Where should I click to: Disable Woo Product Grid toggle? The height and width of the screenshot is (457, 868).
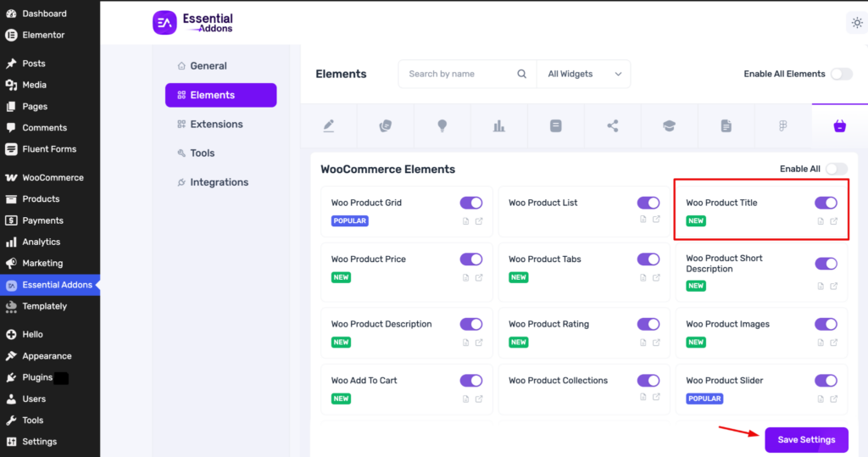(471, 203)
